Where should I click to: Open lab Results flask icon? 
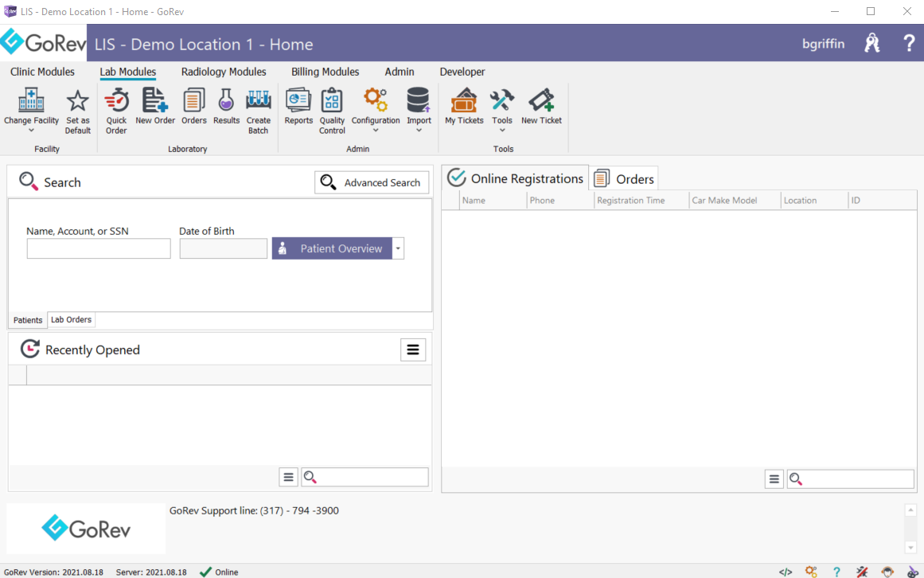click(226, 101)
